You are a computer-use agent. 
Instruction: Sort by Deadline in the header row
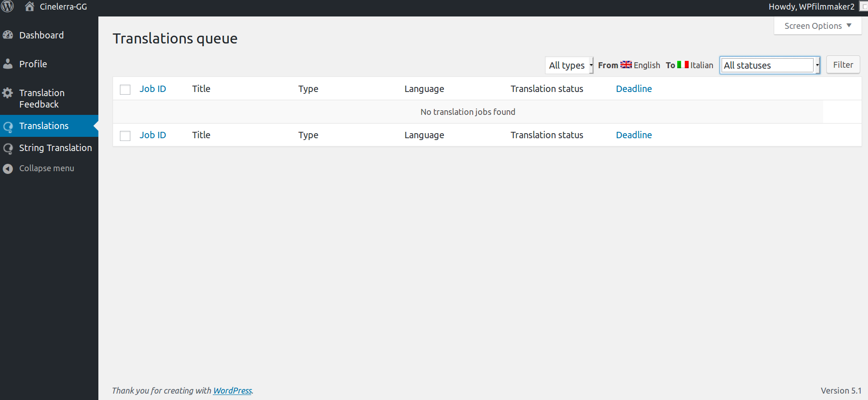pyautogui.click(x=634, y=89)
